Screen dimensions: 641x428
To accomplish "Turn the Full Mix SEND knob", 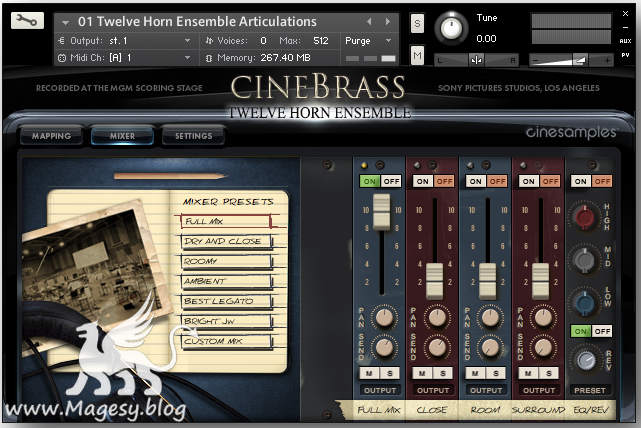I will pyautogui.click(x=384, y=348).
